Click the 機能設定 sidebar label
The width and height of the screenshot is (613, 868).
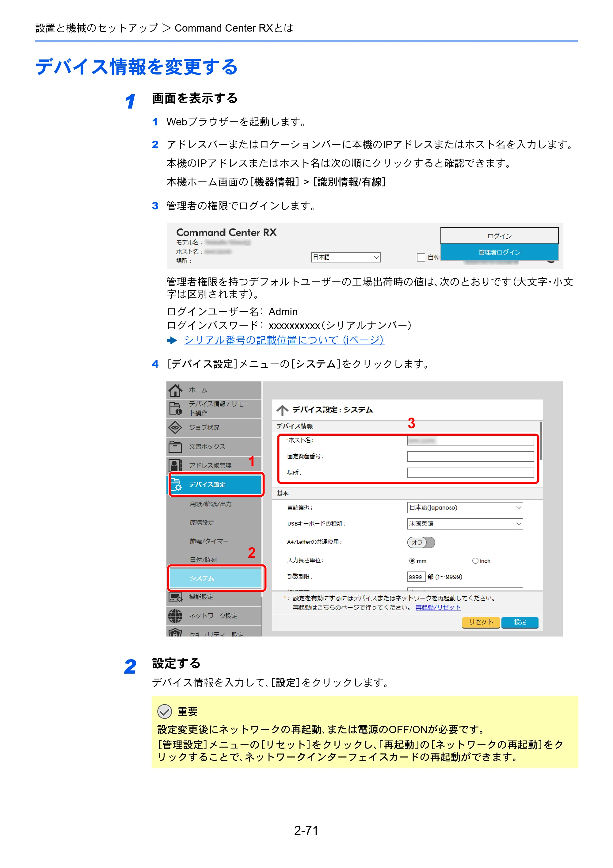coord(201,597)
